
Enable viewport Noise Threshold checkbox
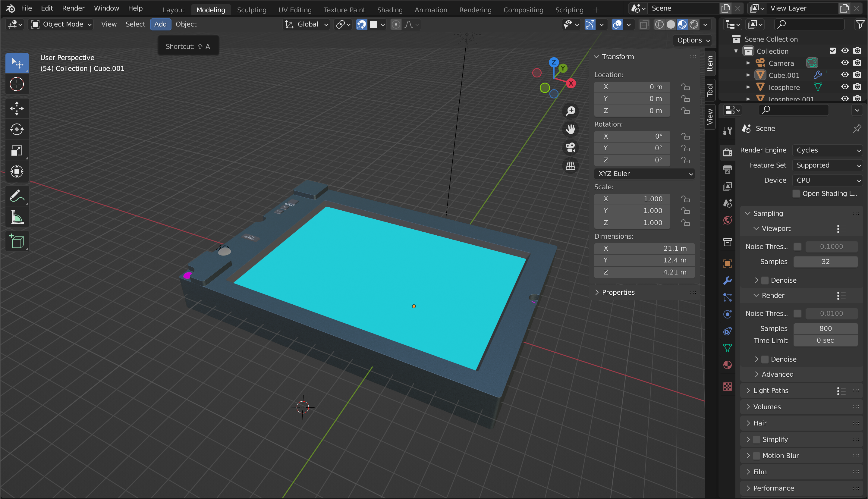tap(797, 247)
